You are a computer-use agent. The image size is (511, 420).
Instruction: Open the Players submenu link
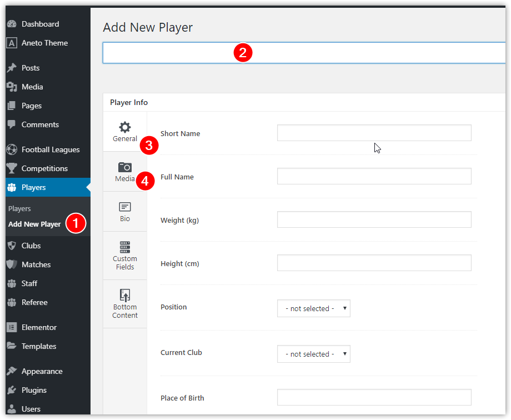[x=19, y=209]
